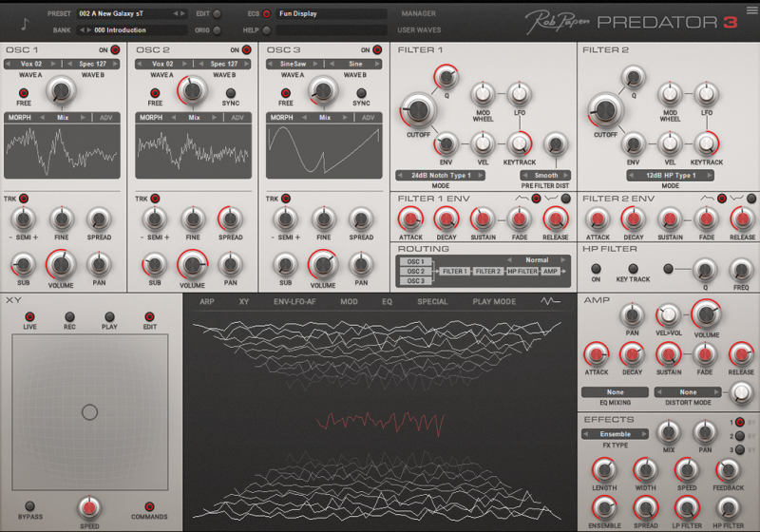Switch to the ENV-LFO-AF tab
The width and height of the screenshot is (760, 532).
tap(294, 301)
